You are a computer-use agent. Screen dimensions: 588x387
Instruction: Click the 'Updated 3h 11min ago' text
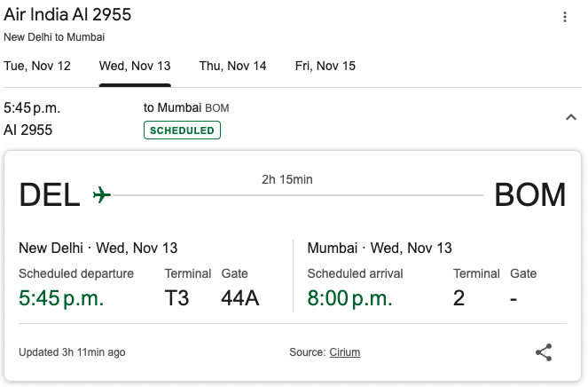click(x=72, y=352)
